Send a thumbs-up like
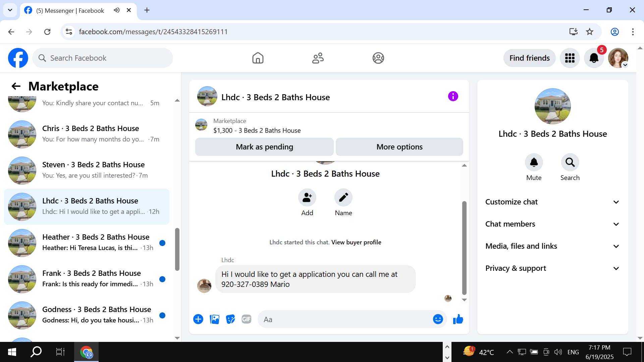Viewport: 644px width, 362px height. click(458, 319)
